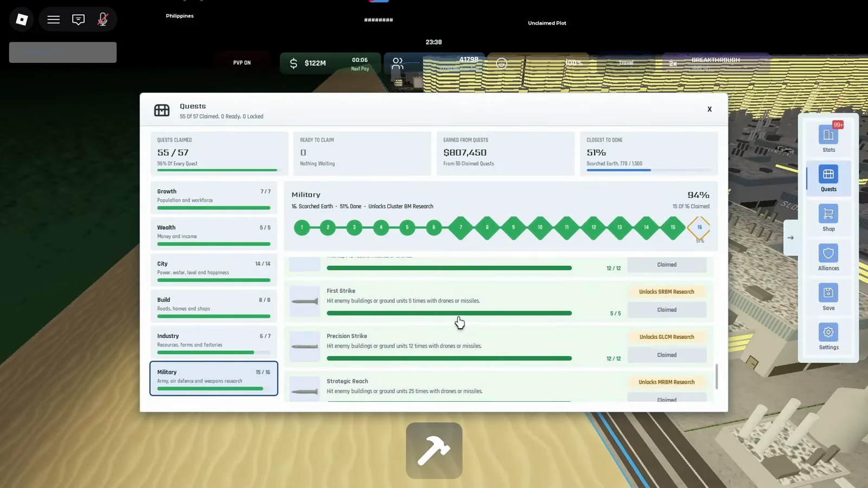The width and height of the screenshot is (868, 488).
Task: Click the Claimed button for Precision Strike
Action: 667,355
